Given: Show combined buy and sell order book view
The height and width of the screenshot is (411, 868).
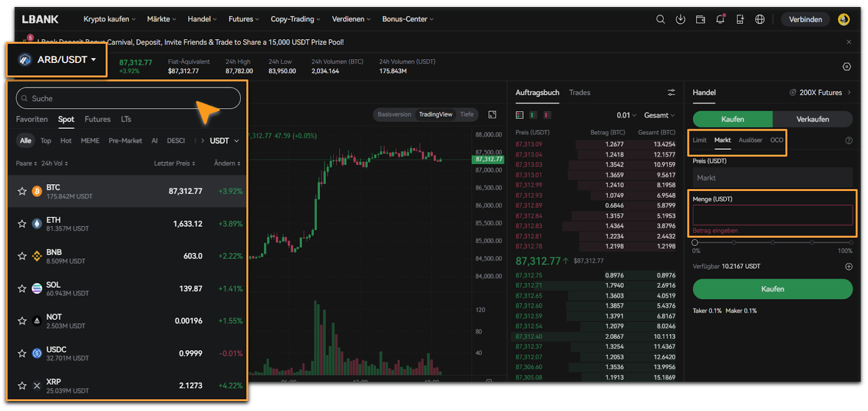Looking at the screenshot, I should click(520, 115).
